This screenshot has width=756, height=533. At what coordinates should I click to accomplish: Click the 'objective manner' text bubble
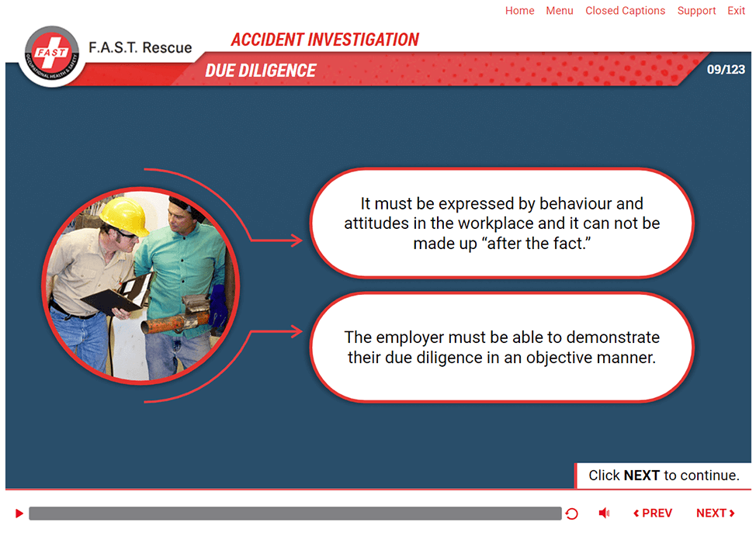501,347
